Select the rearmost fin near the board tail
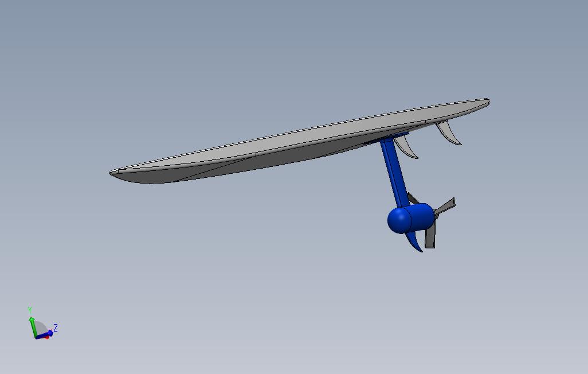Screen dimensions: 588x374 (449, 133)
